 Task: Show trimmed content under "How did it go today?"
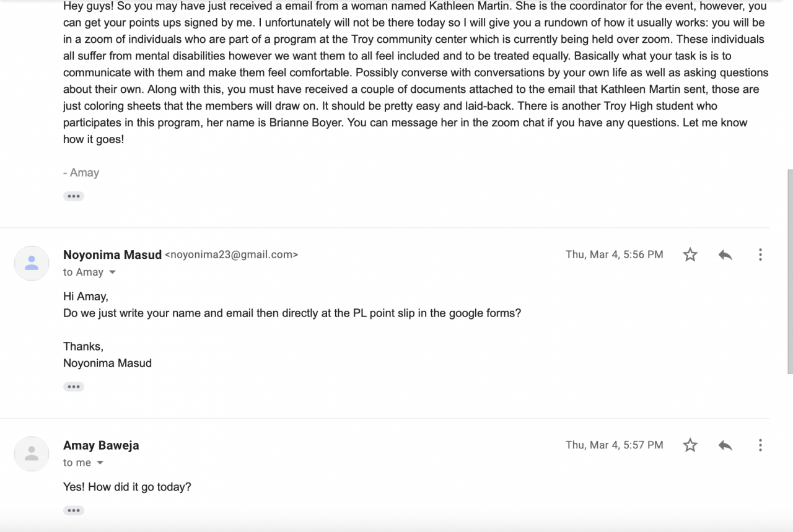(x=74, y=511)
